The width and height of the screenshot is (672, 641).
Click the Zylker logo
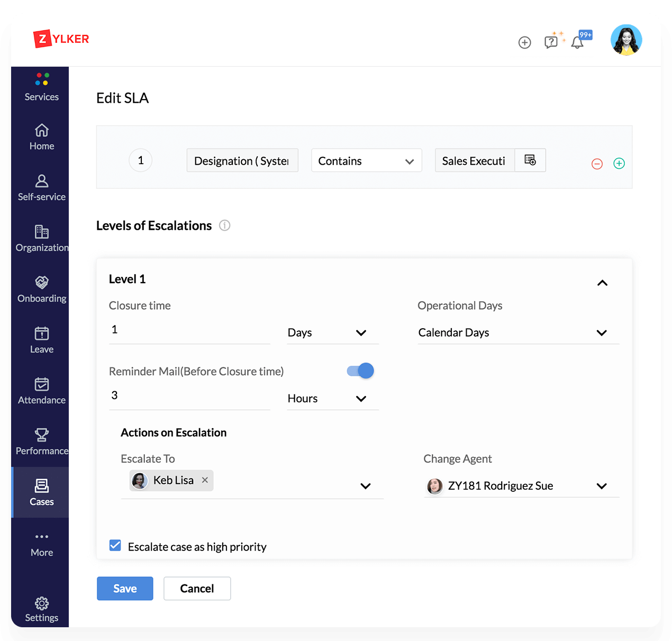(x=61, y=39)
